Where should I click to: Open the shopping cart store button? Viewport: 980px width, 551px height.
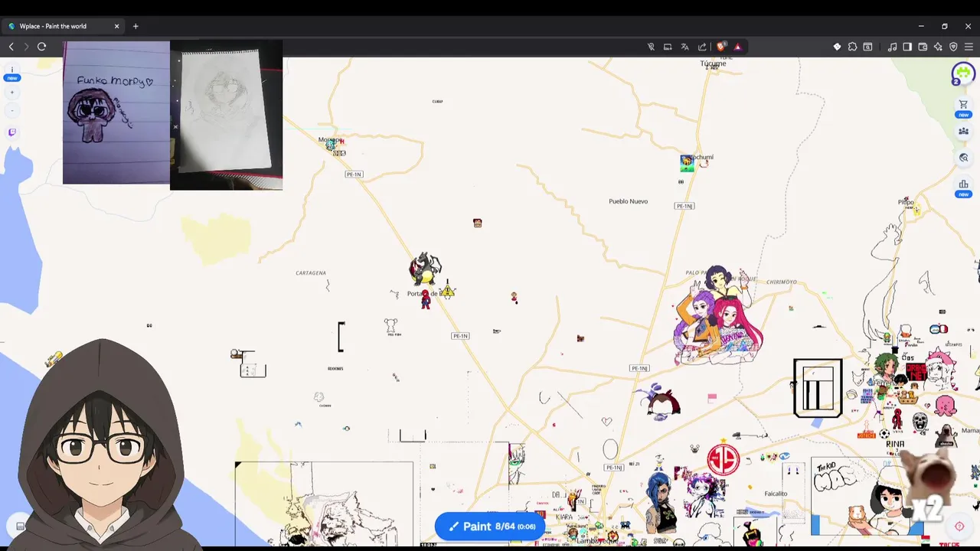[x=963, y=106]
